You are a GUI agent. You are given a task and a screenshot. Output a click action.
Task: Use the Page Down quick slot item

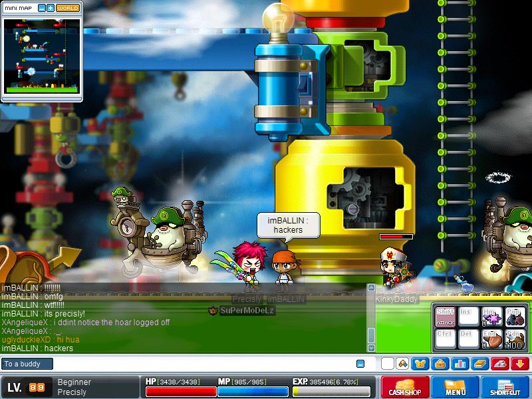tap(515, 339)
